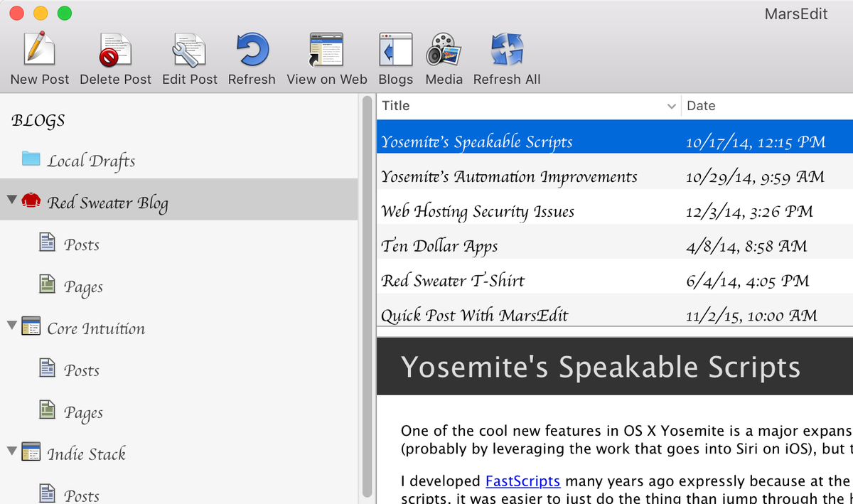The height and width of the screenshot is (504, 853).
Task: Collapse the Indie Stack disclosure triangle
Action: pyautogui.click(x=11, y=451)
